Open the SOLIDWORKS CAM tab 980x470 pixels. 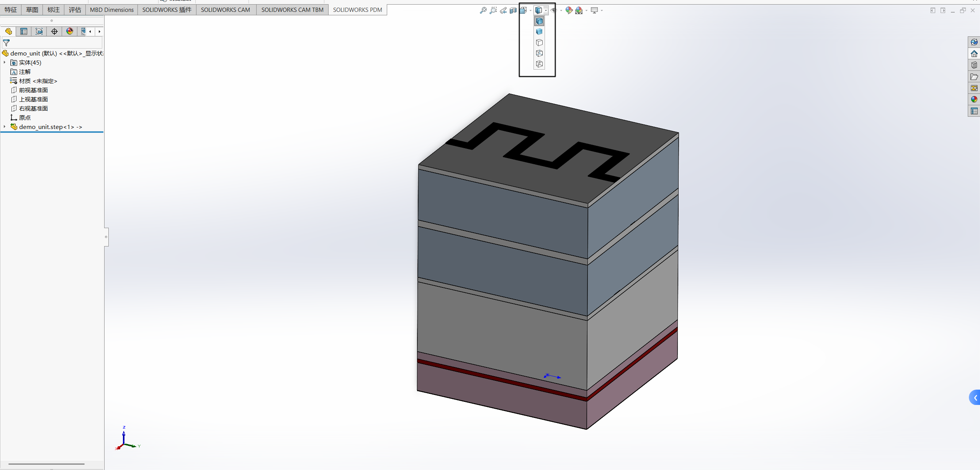(226, 10)
